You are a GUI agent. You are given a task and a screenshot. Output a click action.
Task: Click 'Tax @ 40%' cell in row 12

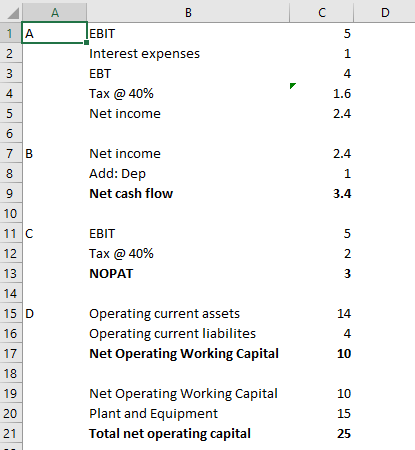(188, 253)
